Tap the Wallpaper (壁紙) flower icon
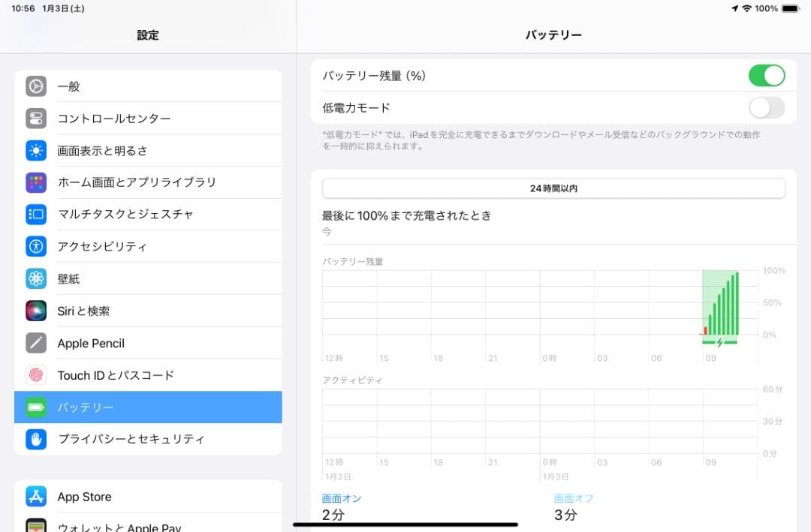 point(36,278)
